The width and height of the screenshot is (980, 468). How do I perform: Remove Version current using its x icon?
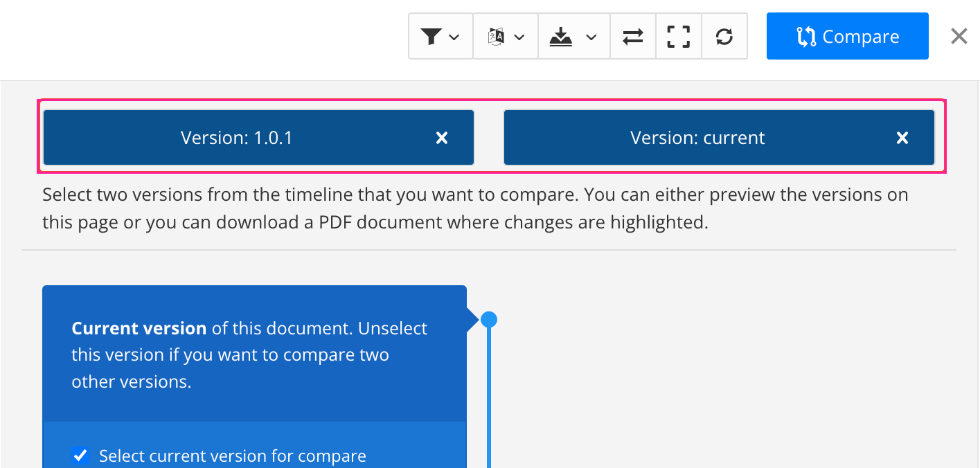(x=902, y=138)
